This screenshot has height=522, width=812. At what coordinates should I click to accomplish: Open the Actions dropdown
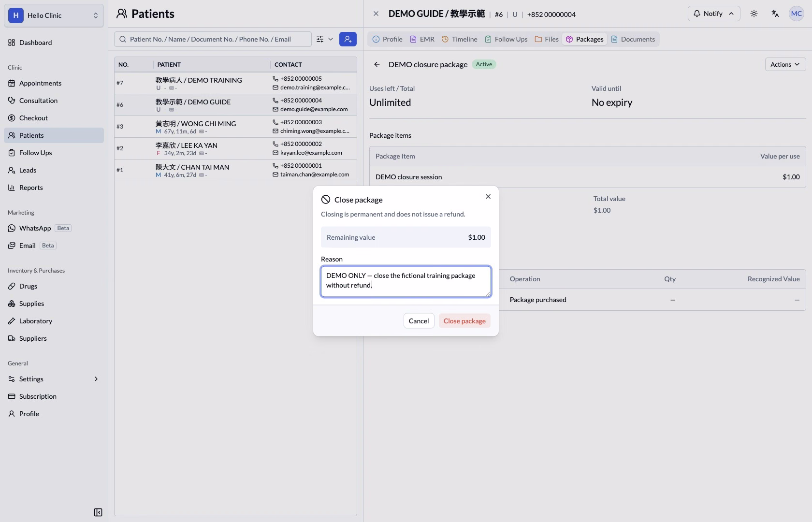(785, 64)
